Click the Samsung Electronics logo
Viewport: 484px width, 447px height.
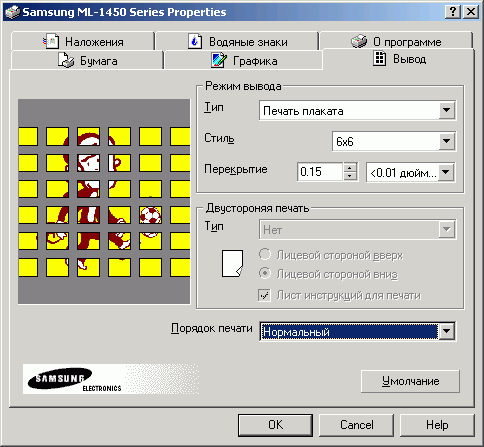coord(111,379)
